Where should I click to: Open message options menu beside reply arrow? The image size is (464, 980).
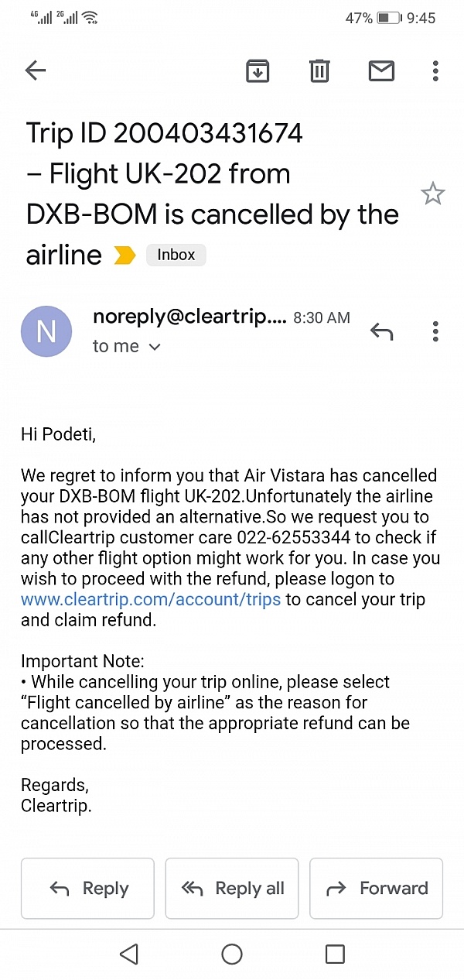point(435,332)
